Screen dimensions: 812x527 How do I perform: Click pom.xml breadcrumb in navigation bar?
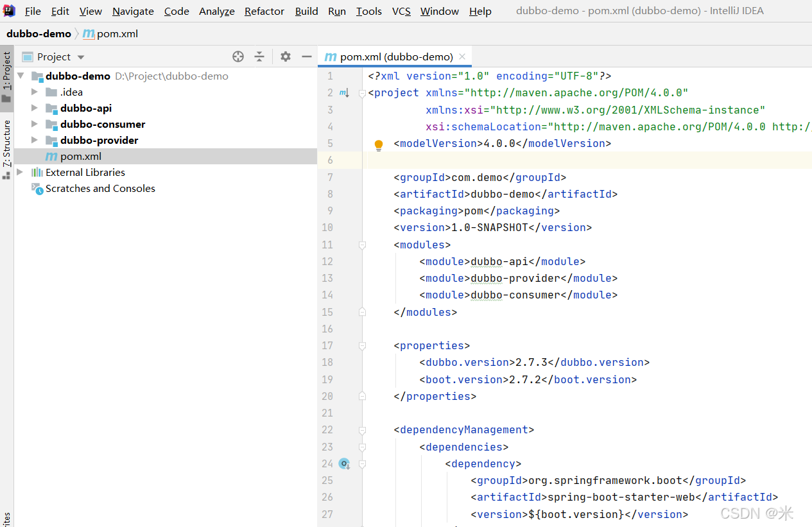click(x=110, y=33)
